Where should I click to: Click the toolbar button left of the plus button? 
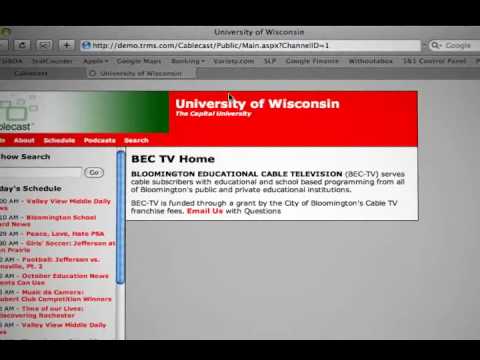coord(44,45)
